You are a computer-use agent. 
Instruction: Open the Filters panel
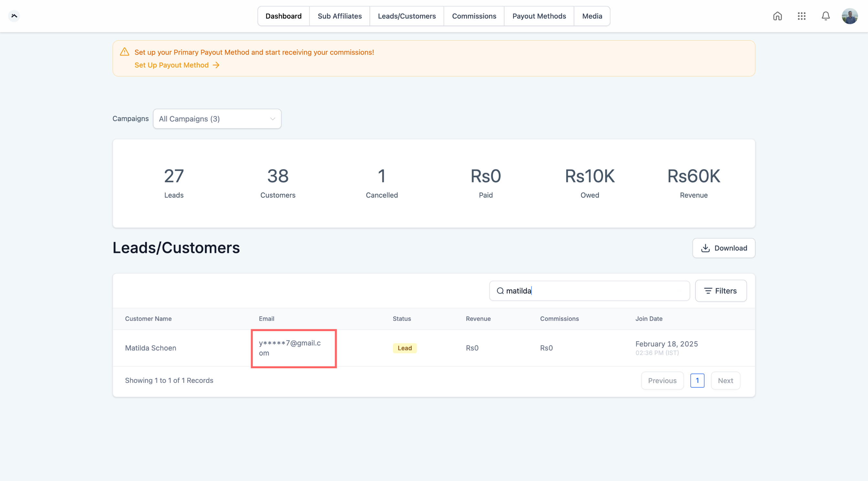[720, 291]
